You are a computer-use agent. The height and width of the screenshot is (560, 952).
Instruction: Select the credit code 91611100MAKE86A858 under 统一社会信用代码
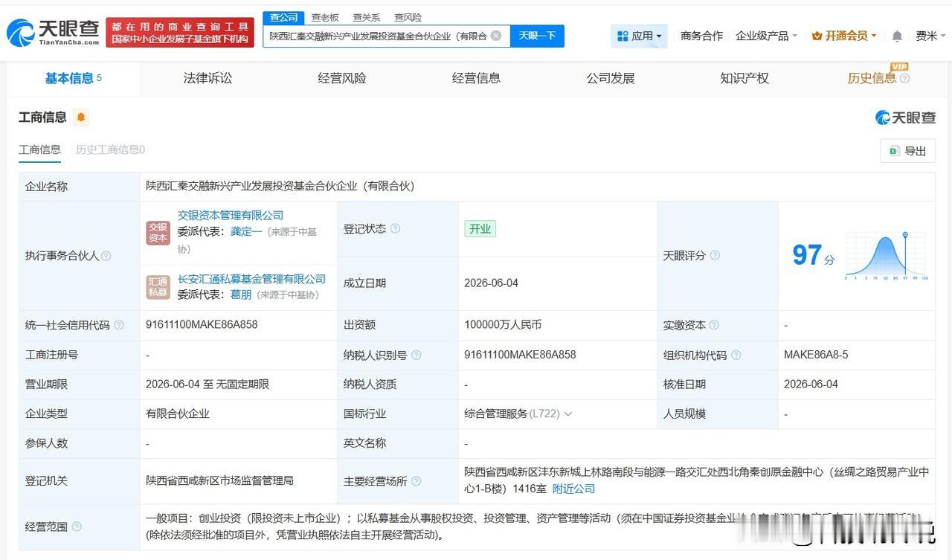point(202,325)
